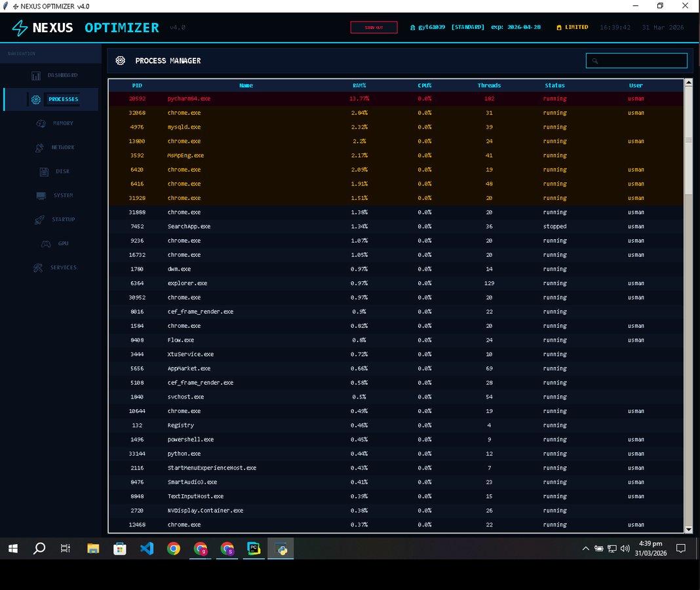Focus the process search field
This screenshot has height=590, width=700.
click(636, 61)
